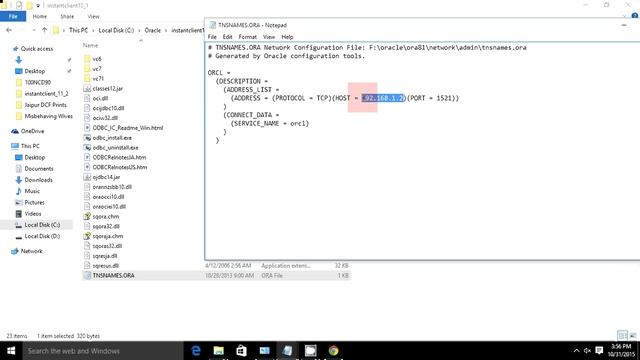This screenshot has width=640, height=360.
Task: Open the Store app on the taskbar
Action: point(241,351)
